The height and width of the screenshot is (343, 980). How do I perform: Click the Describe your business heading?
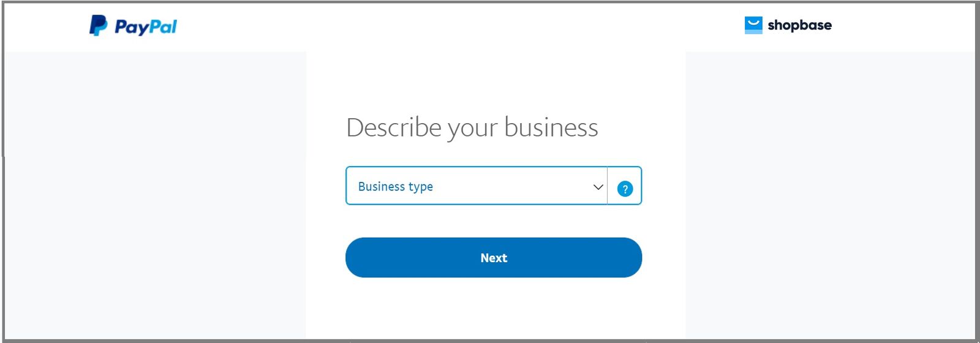click(x=472, y=127)
